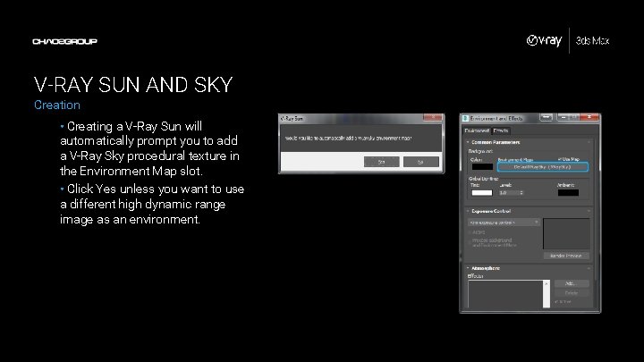Click No in the V-Ray Sun dialog
Image resolution: width=644 pixels, height=362 pixels.
pyautogui.click(x=420, y=162)
